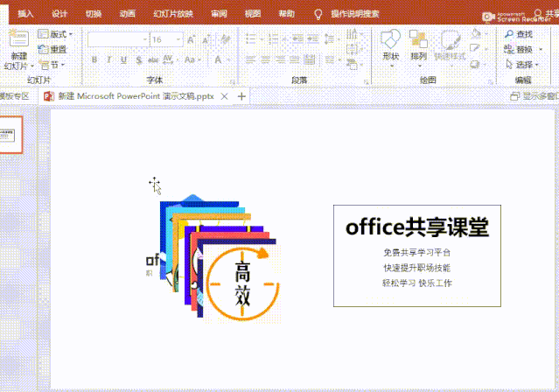This screenshot has height=392, width=559.
Task: Toggle Bold formatting
Action: tap(94, 59)
